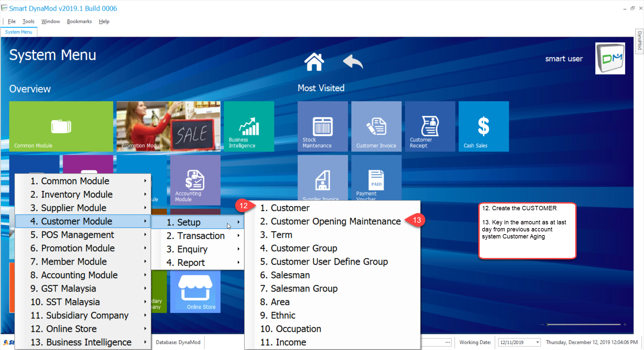Expand 2. Transaction submenu
644x350 pixels.
point(198,235)
